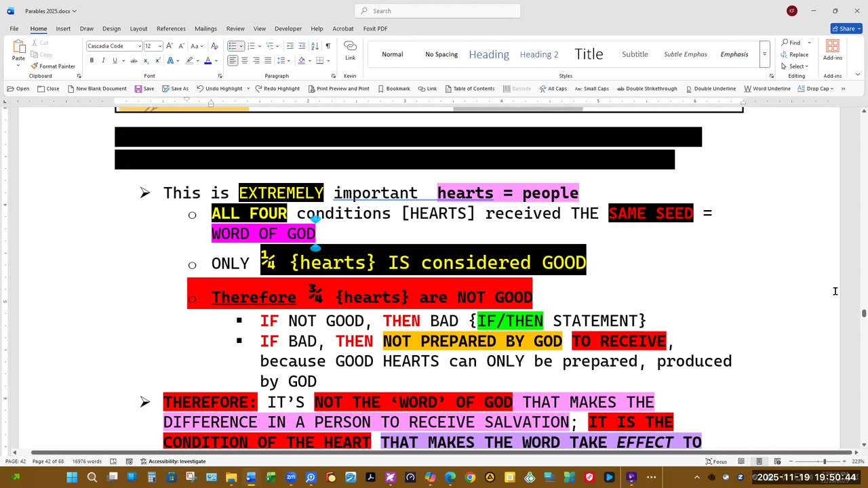
Task: Insert a link from ribbon Link icon
Action: coord(350,50)
